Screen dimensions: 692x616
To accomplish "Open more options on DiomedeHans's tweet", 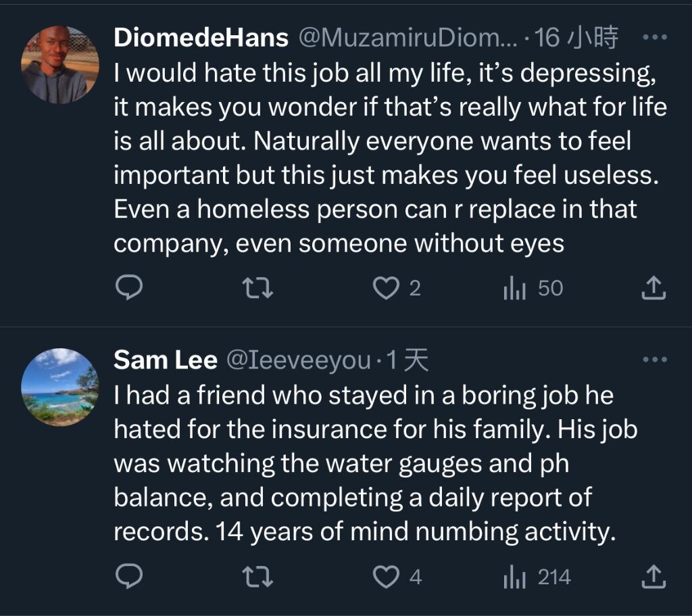I will click(x=653, y=38).
